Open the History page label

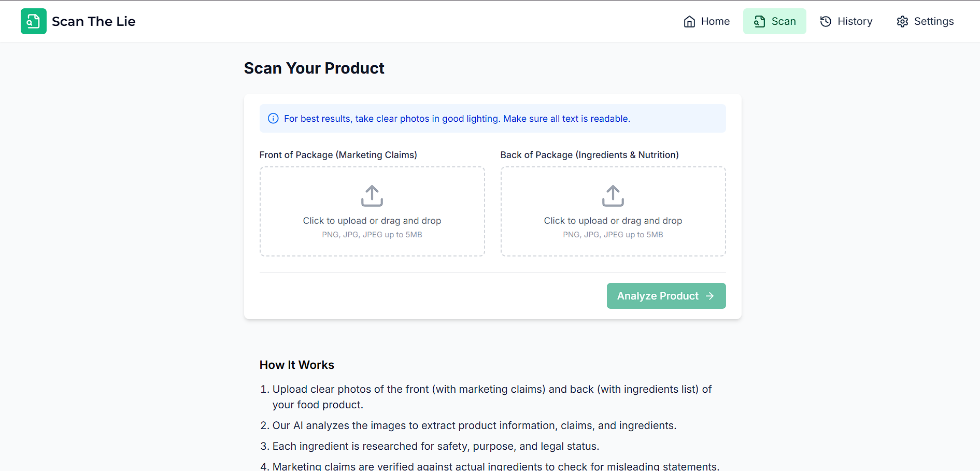coord(855,21)
